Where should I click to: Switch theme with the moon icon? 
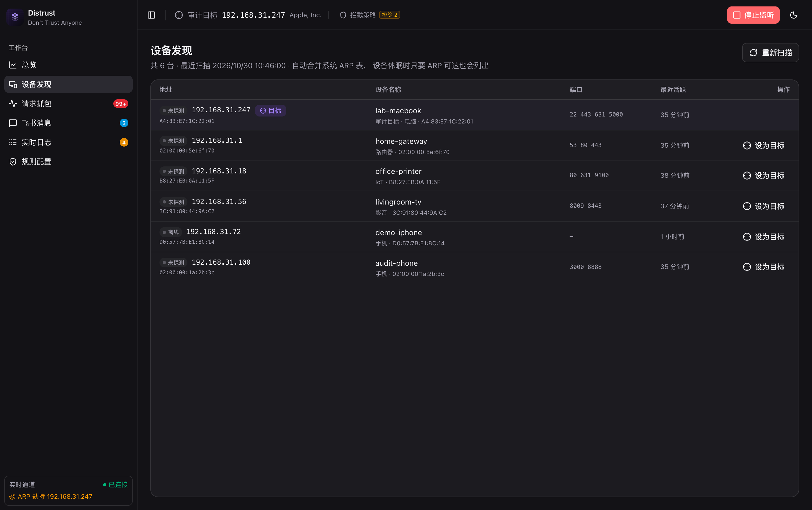click(793, 15)
